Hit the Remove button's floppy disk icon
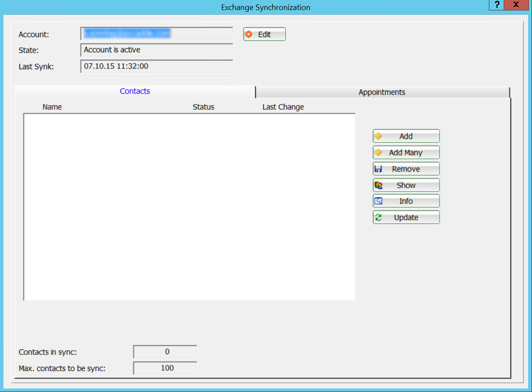Screen dimensions: 532x392 pos(378,169)
